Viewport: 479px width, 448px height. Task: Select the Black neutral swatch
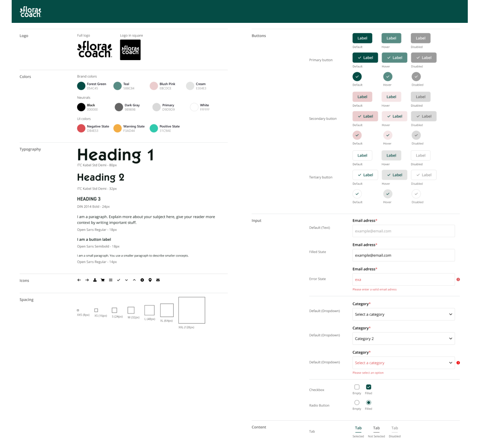pos(81,107)
